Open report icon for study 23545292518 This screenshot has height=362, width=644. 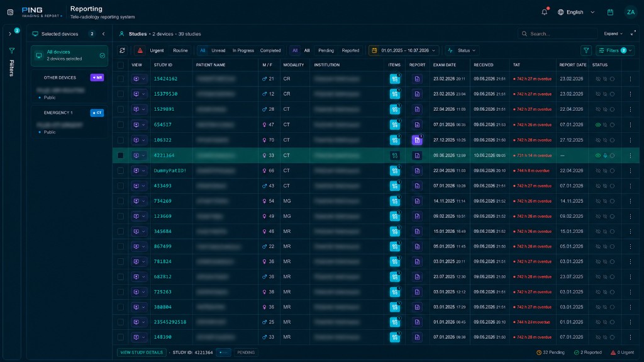(417, 322)
